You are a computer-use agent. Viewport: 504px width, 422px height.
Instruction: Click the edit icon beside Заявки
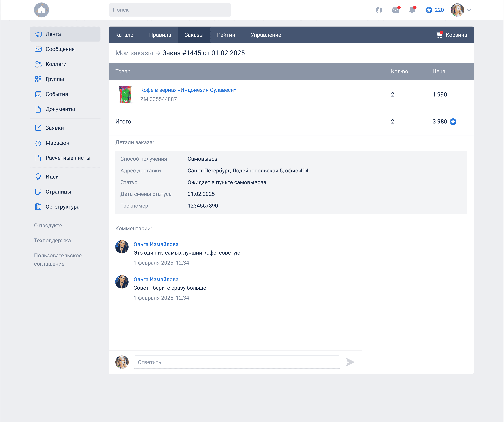click(38, 128)
